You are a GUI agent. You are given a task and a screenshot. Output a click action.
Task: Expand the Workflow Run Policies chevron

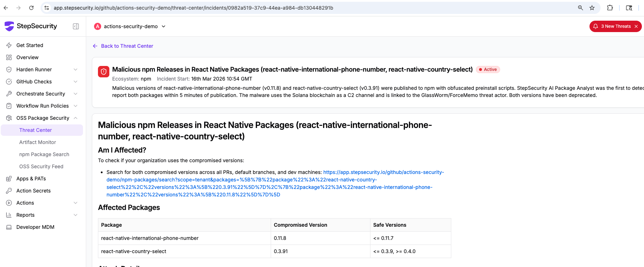coord(76,106)
